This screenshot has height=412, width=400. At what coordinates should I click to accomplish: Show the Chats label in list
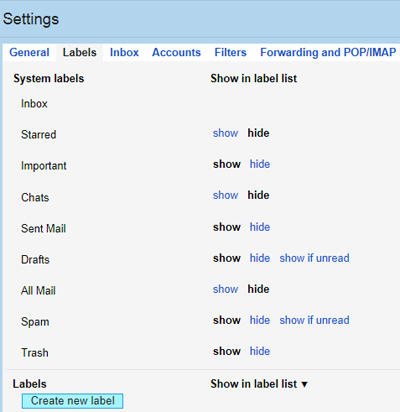click(226, 195)
